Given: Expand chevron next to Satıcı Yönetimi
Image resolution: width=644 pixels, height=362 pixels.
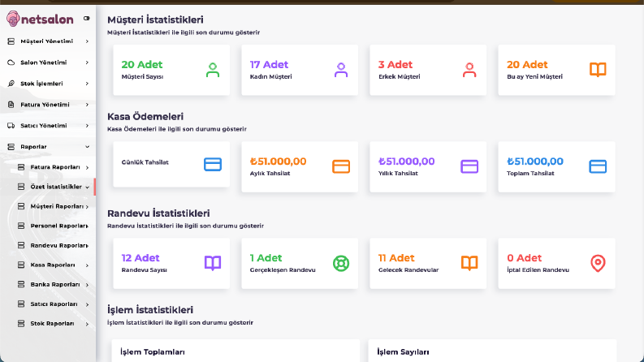Looking at the screenshot, I should [87, 126].
